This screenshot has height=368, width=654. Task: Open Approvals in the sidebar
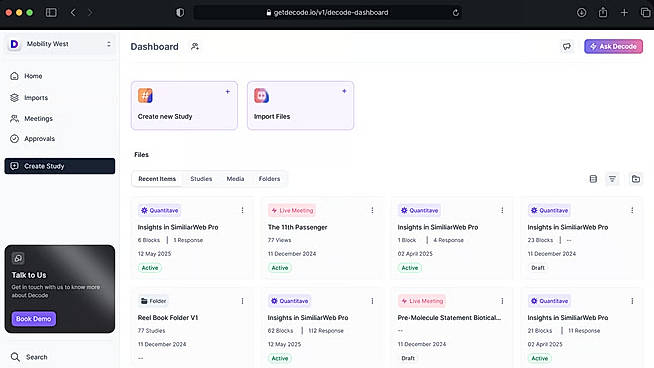pyautogui.click(x=39, y=139)
